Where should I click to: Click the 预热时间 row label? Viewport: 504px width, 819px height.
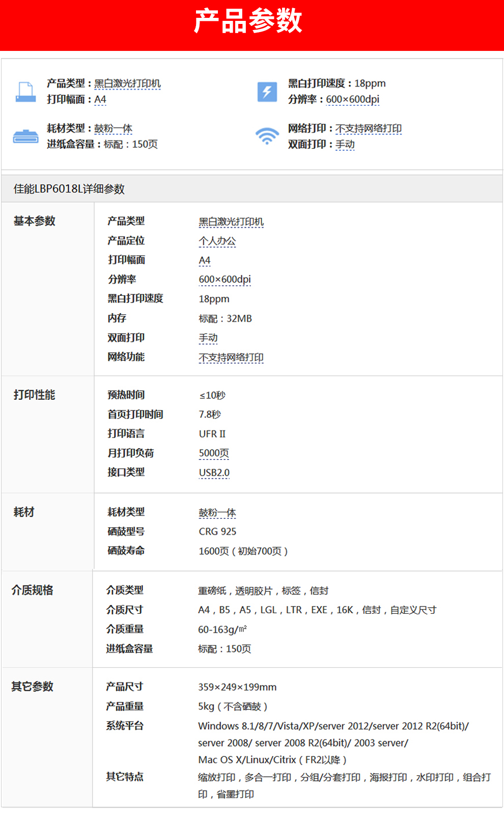coord(126,395)
